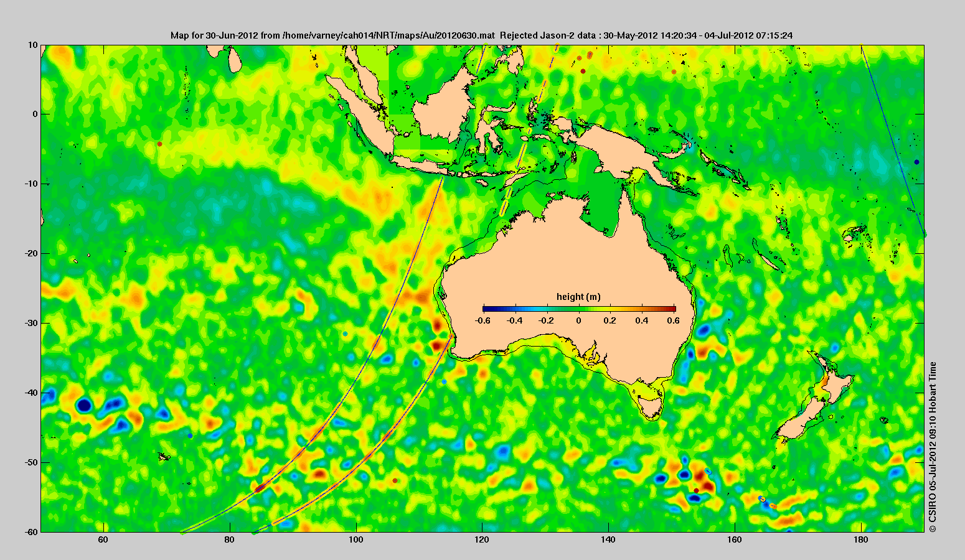Click the map title text beginning 'Map for 30-Jun-2012'
965x560 pixels.
481,35
